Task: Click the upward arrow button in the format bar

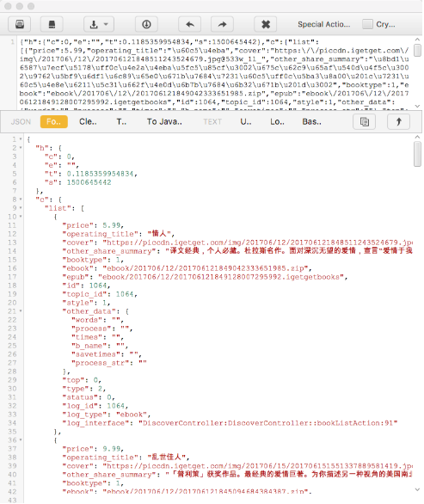Action: (x=398, y=122)
